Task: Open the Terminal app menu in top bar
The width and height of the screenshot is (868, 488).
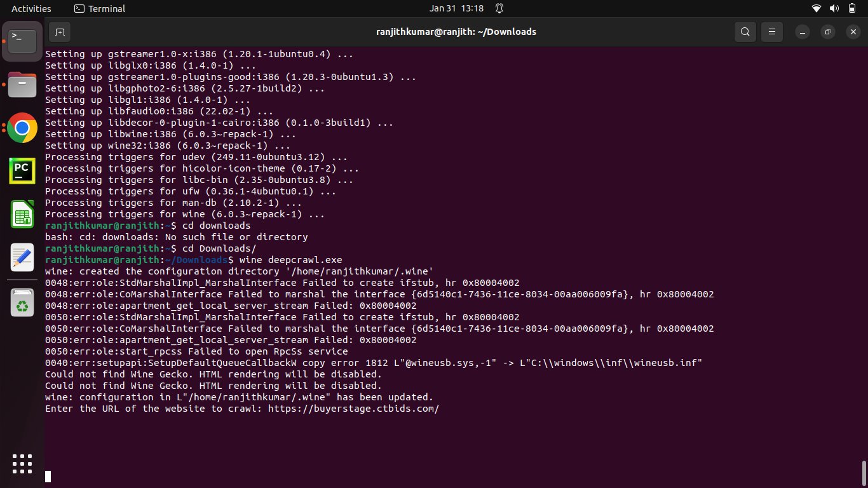Action: point(100,8)
